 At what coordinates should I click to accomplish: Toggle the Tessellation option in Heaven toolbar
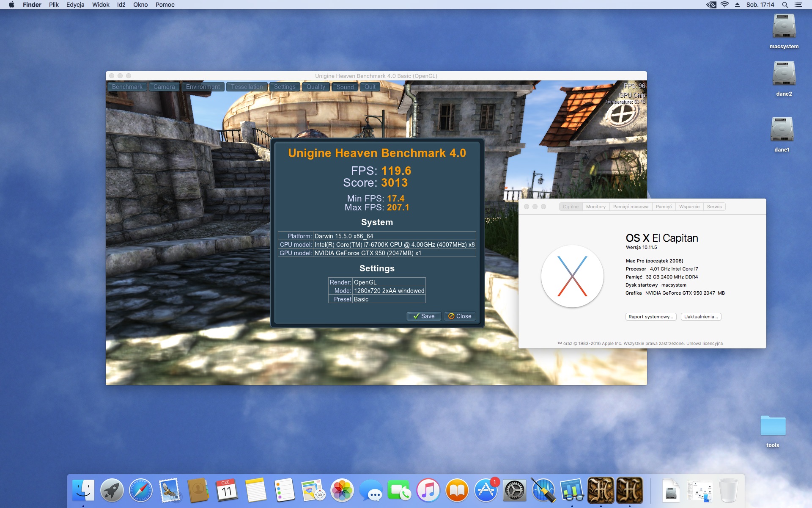point(247,87)
